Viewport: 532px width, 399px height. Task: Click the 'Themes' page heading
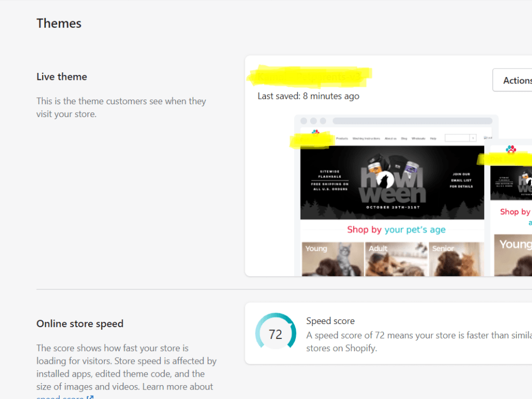coord(59,23)
